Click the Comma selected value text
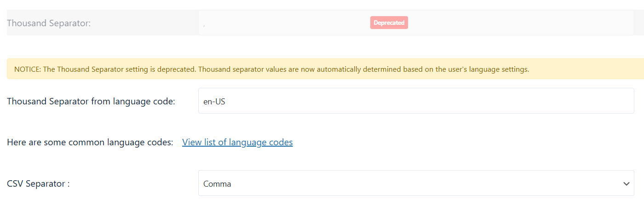 pyautogui.click(x=217, y=183)
